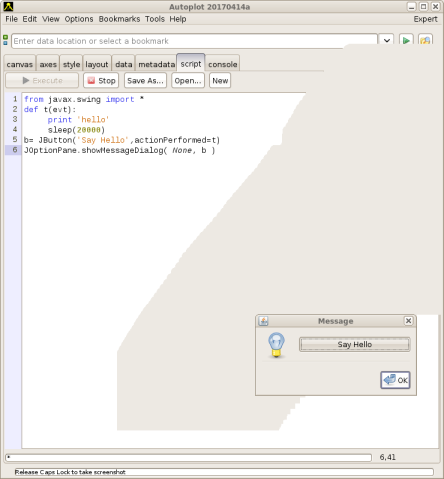The height and width of the screenshot is (479, 444).
Task: Click the print 'hello' code line
Action: tap(78, 120)
